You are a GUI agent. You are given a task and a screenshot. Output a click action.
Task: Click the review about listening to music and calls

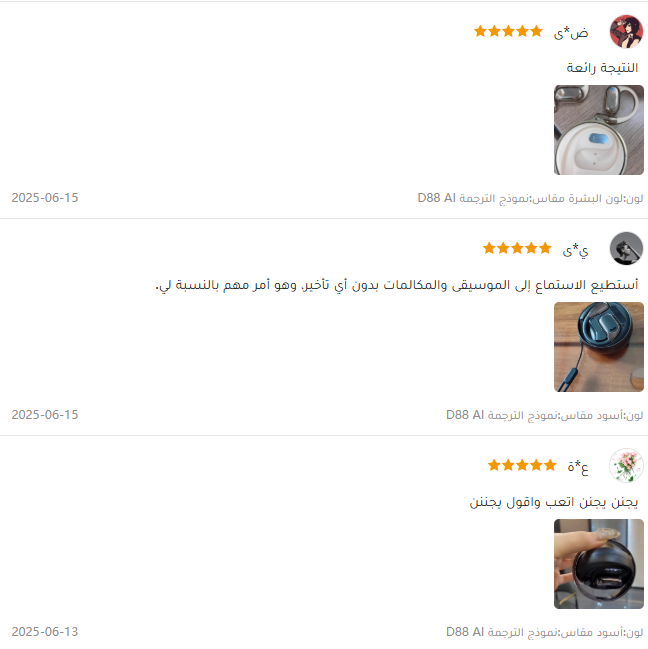click(397, 285)
